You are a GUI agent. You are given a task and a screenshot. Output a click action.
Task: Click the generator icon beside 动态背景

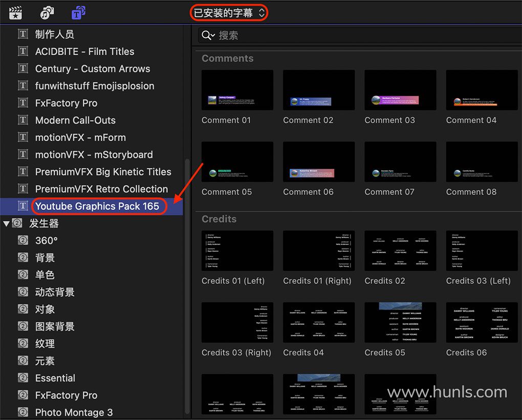(23, 292)
